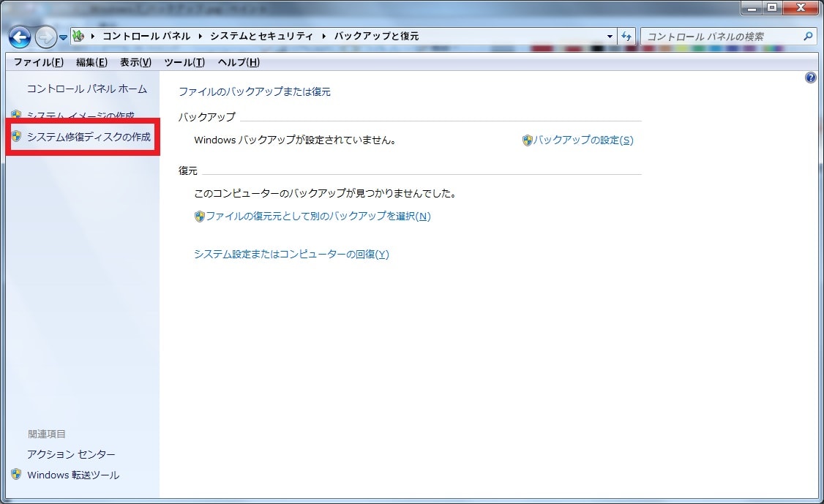Open recent pages dropdown beside Forward arrow
This screenshot has width=824, height=504.
tap(63, 37)
